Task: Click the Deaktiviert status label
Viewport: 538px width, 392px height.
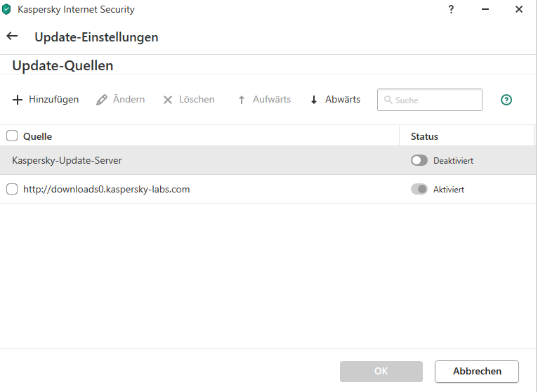Action: (x=453, y=161)
